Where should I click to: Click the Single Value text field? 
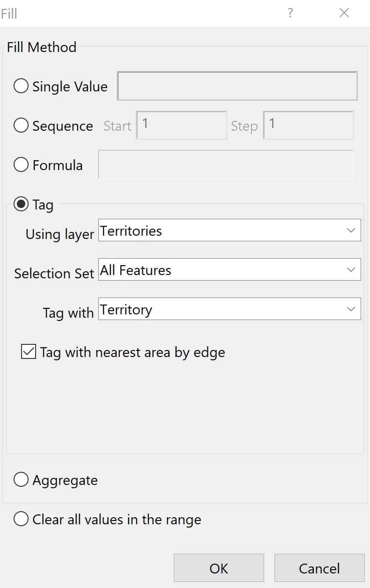coord(237,86)
